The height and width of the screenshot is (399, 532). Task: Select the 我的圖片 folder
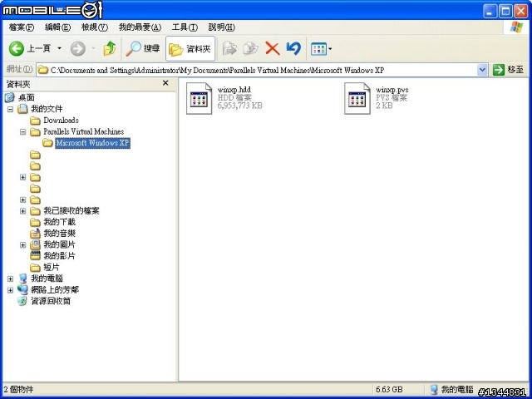point(59,244)
